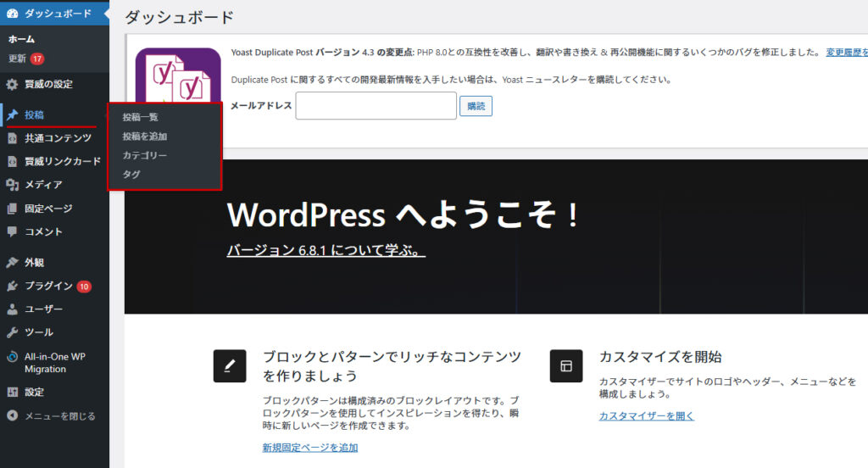Click the メールアドレス email input field
The image size is (868, 468).
pos(376,106)
